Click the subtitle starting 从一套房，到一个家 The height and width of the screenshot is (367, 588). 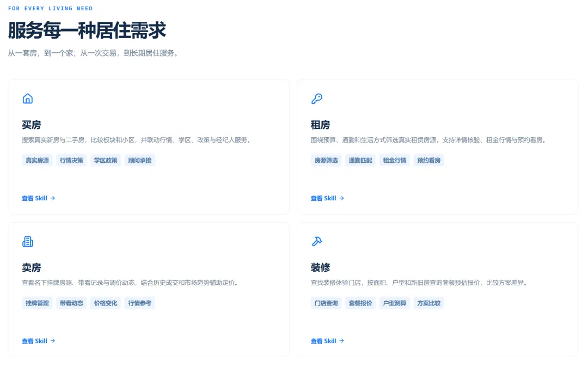click(93, 53)
